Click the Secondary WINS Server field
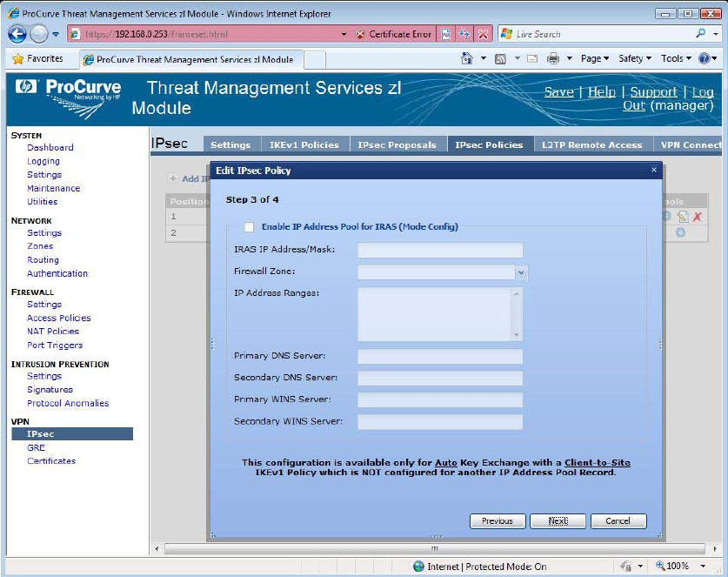Screen dimensions: 728x577 click(440, 422)
